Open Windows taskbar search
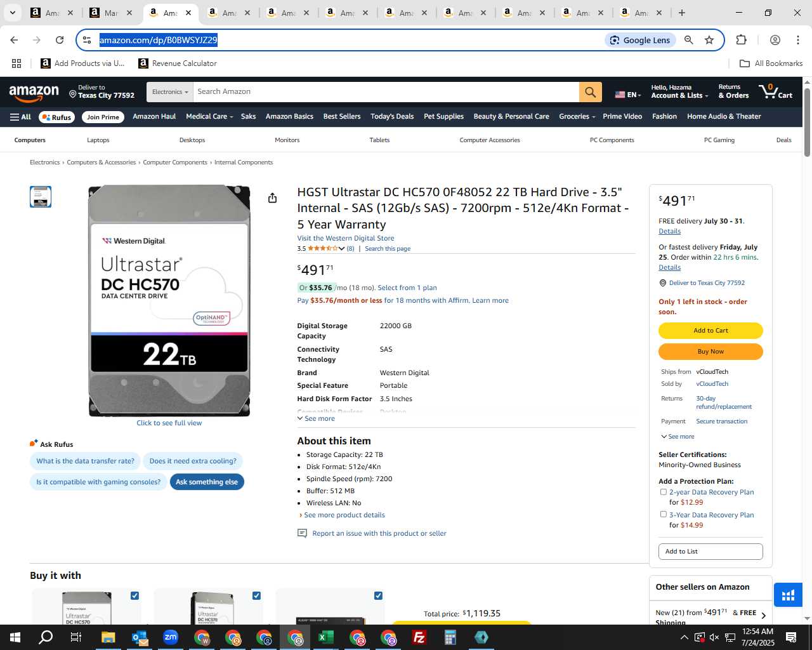Image resolution: width=812 pixels, height=650 pixels. [46, 637]
